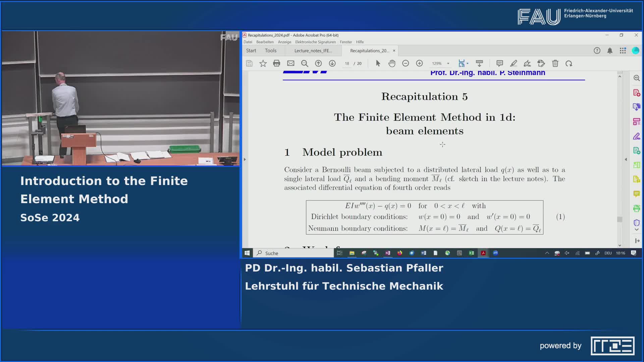This screenshot has width=644, height=362.
Task: Click the delete trash can icon
Action: [555, 63]
